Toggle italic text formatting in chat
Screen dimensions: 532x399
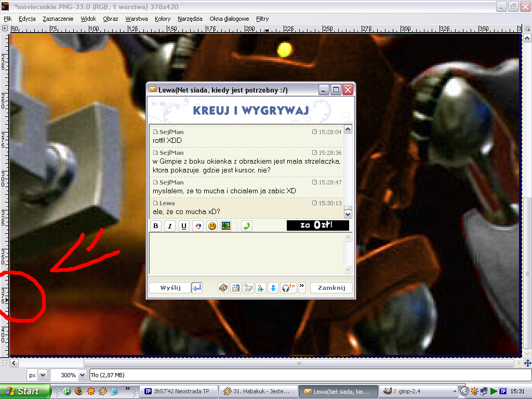click(x=170, y=226)
